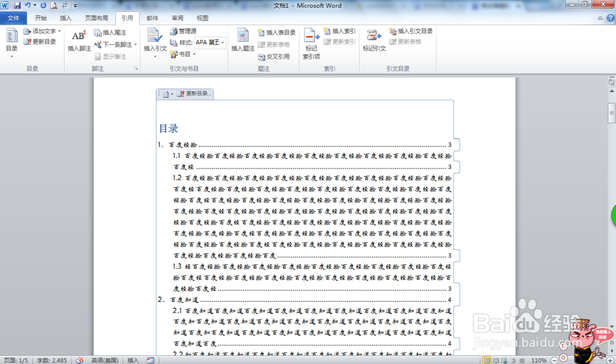Switch to the 开始 tab

(x=41, y=18)
